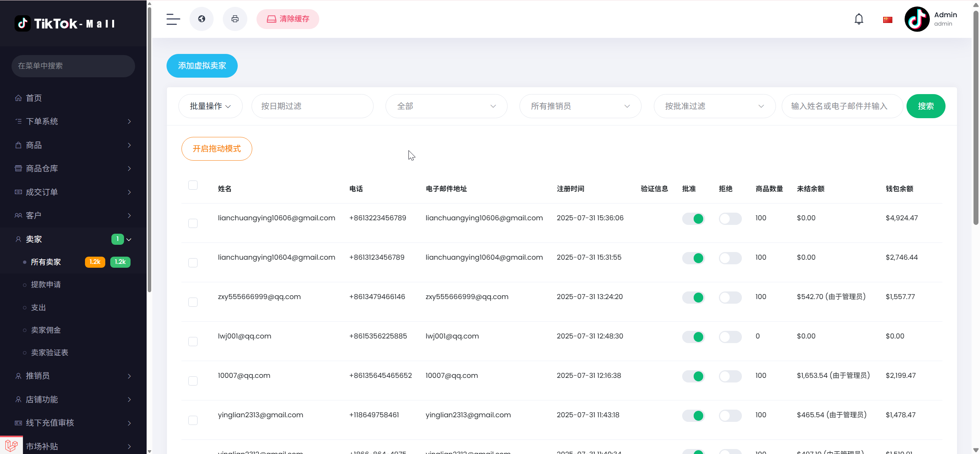Viewport: 980px width, 454px height.
Task: Open 支出 submenu item
Action: (x=38, y=308)
